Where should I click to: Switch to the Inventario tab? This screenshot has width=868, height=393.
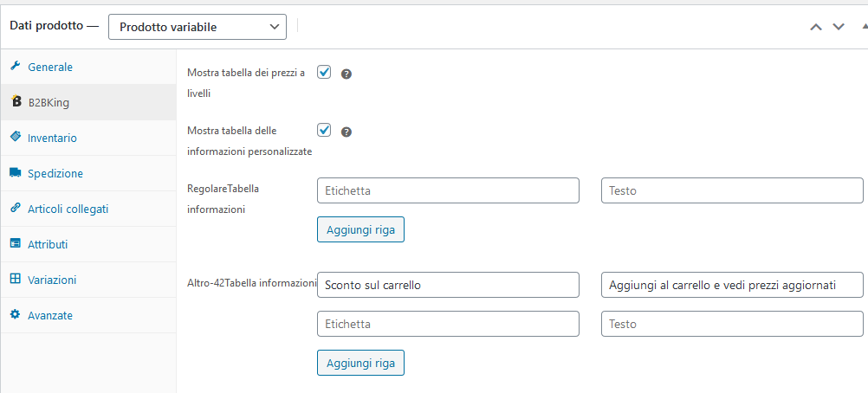pos(88,138)
